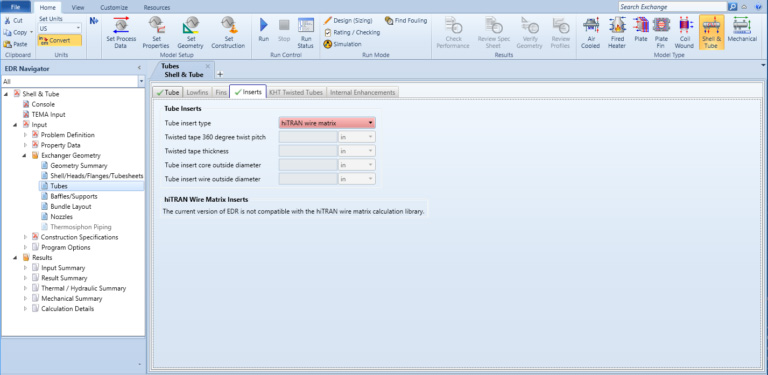Open the Set Construction tool

[x=228, y=33]
